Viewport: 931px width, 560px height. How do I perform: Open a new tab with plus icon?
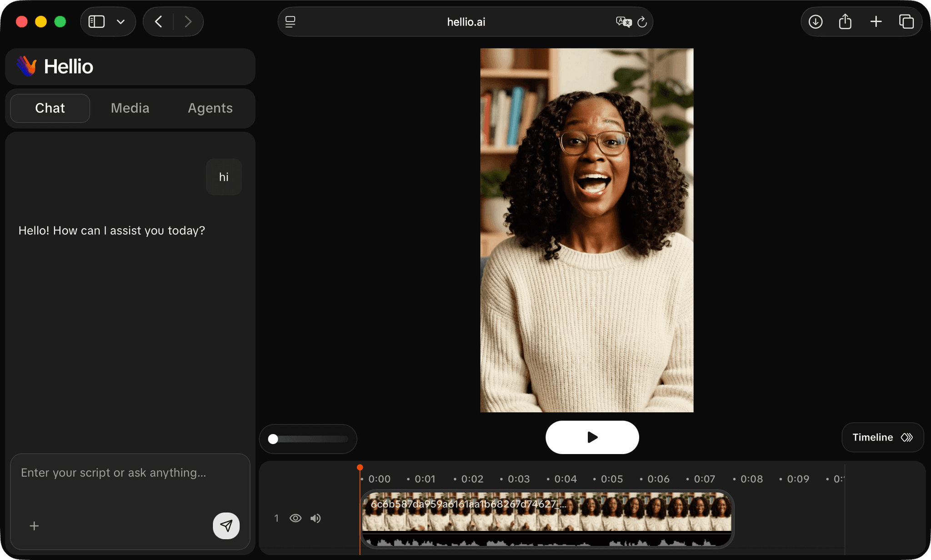coord(876,22)
